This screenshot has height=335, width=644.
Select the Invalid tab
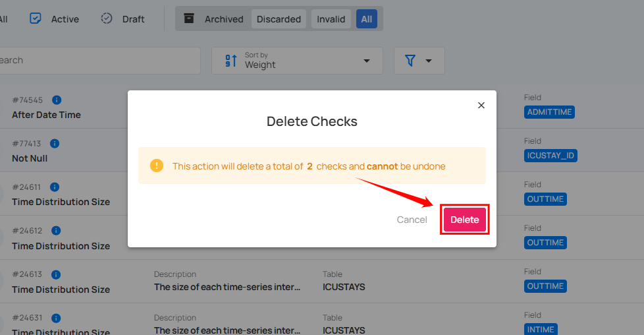pyautogui.click(x=331, y=19)
